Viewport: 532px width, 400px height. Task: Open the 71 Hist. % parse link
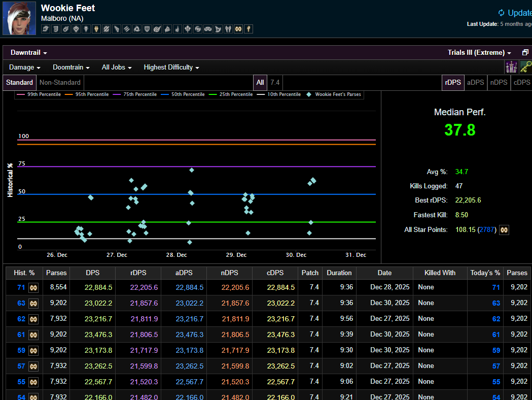pyautogui.click(x=21, y=287)
